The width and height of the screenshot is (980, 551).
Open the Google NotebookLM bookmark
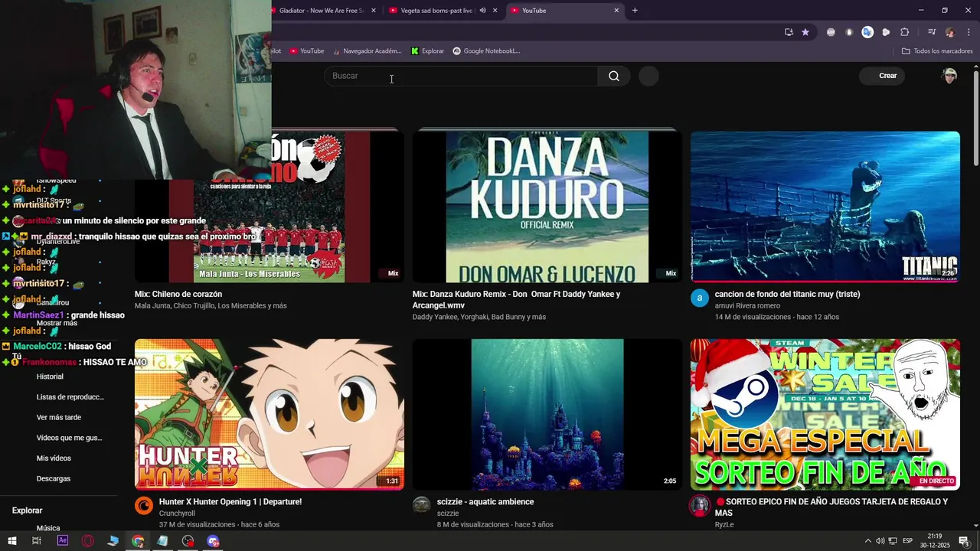(x=486, y=51)
